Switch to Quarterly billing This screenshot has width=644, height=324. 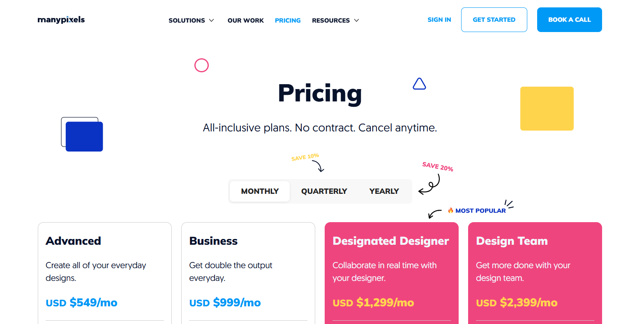[x=324, y=191]
